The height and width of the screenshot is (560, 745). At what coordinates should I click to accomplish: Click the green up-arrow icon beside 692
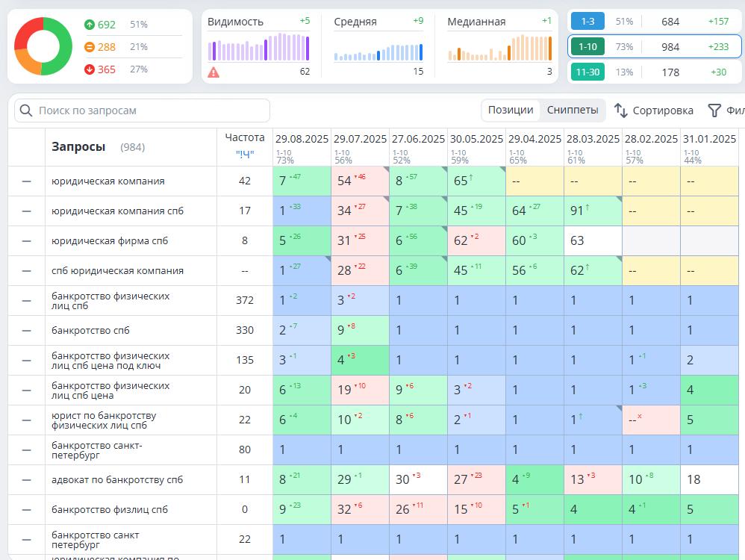[x=90, y=25]
